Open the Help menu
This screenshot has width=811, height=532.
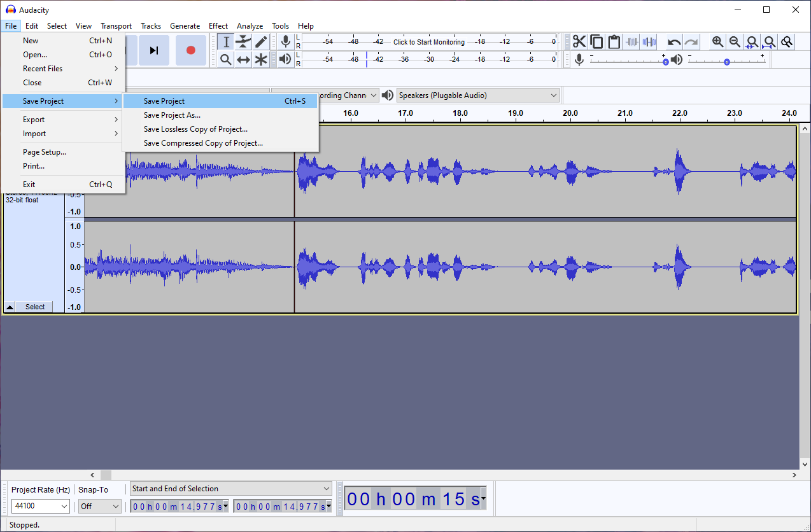(306, 26)
